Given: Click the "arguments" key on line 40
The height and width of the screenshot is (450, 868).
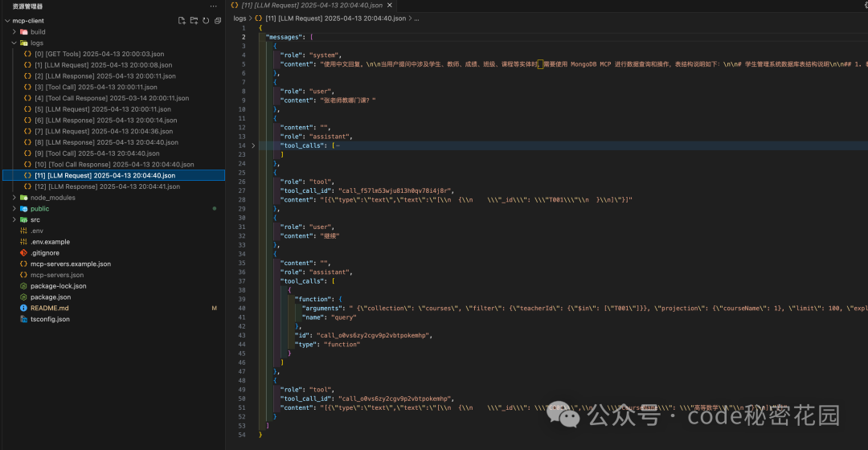Looking at the screenshot, I should coord(321,309).
